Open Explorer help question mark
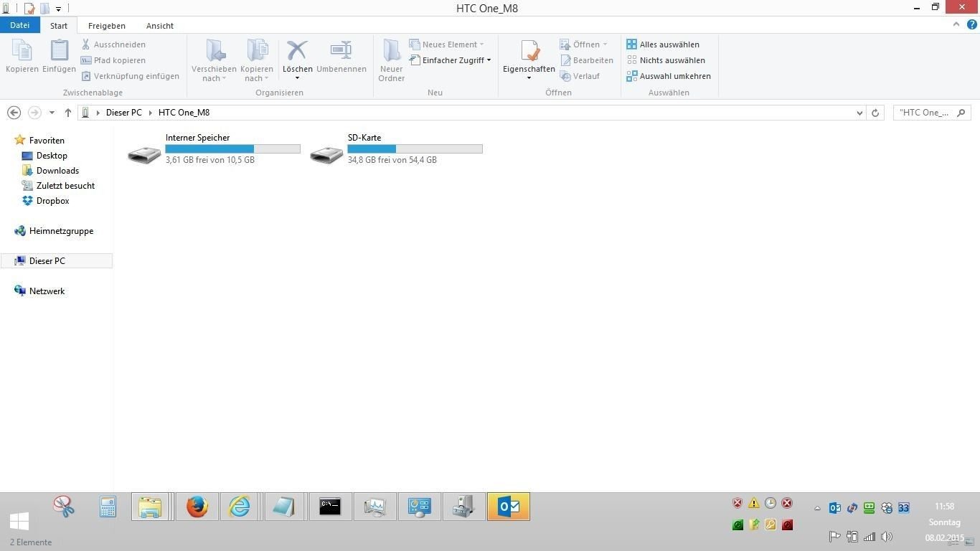Viewport: 980px width, 551px height. tap(971, 24)
